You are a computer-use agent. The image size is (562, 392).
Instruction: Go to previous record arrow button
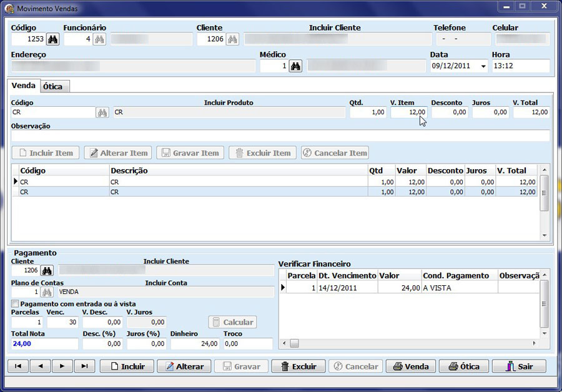point(40,366)
